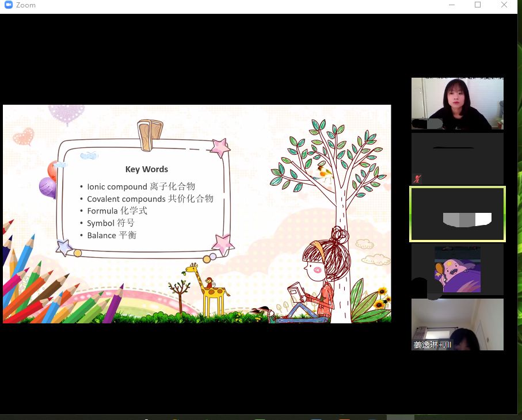Click the muted microphone icon on second tile
522x420 pixels.
pos(417,179)
